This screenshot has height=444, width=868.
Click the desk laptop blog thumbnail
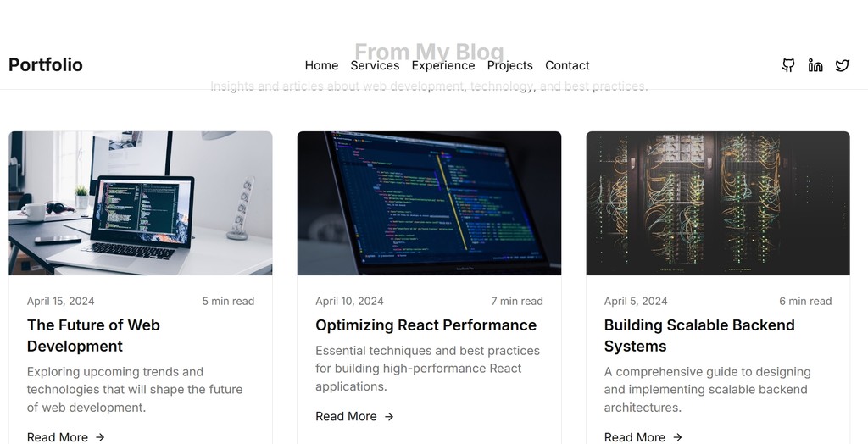141,203
